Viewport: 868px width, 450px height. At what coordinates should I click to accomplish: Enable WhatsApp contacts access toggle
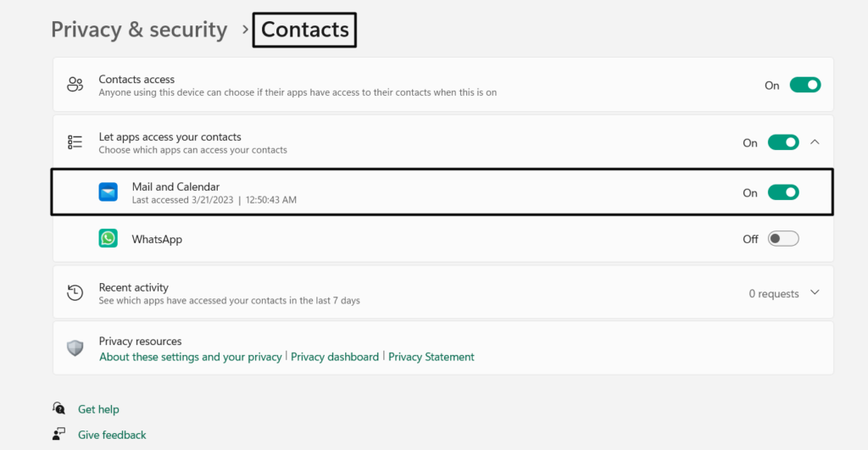783,239
